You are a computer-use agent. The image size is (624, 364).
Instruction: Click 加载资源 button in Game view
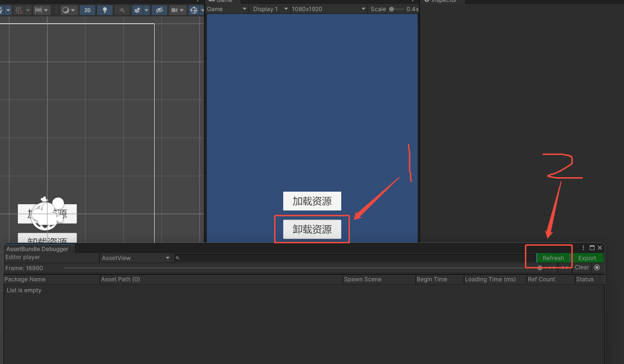click(312, 201)
